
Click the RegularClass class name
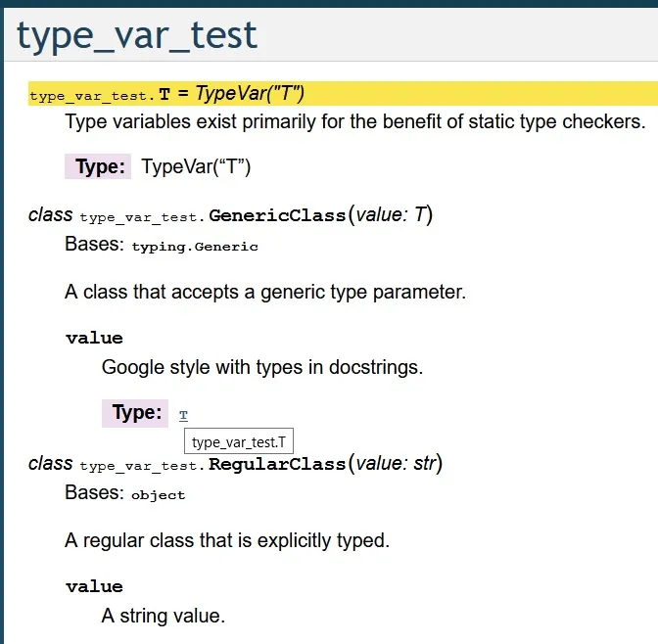pos(277,465)
